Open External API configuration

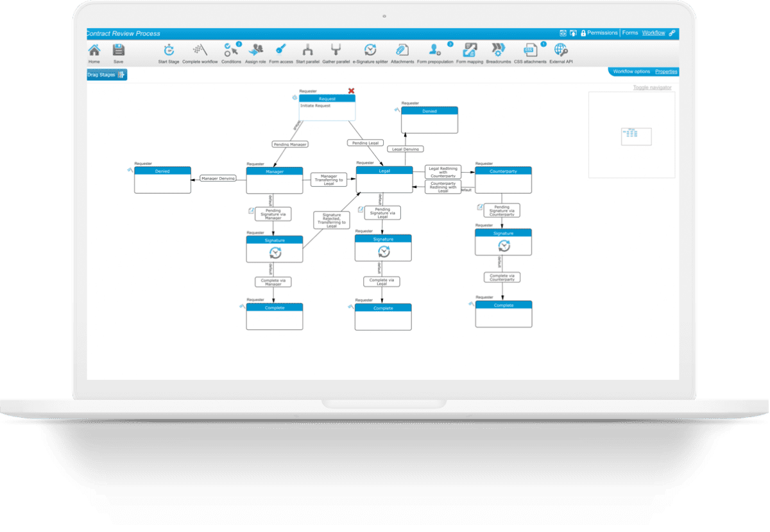click(560, 51)
